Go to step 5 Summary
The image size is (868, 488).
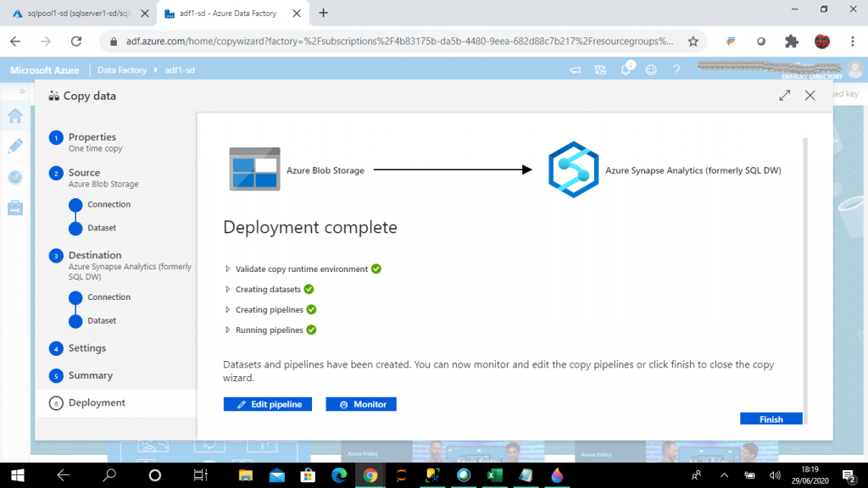point(90,375)
